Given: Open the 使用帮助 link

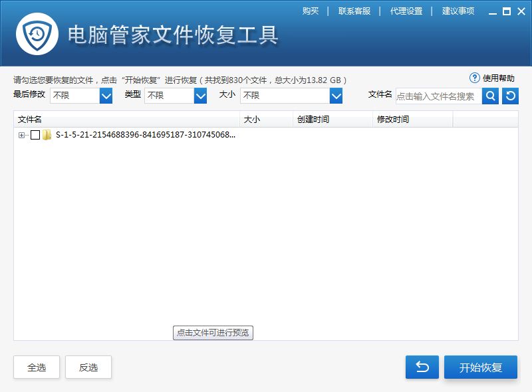Looking at the screenshot, I should pos(498,78).
